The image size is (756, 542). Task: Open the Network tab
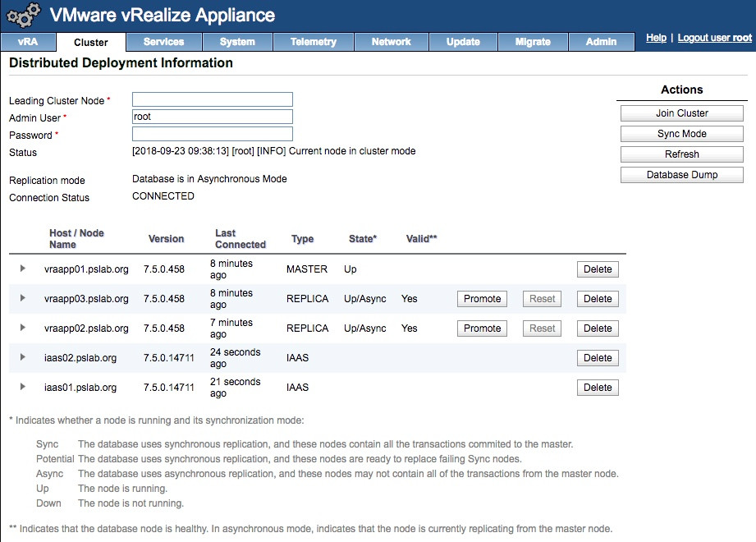391,42
